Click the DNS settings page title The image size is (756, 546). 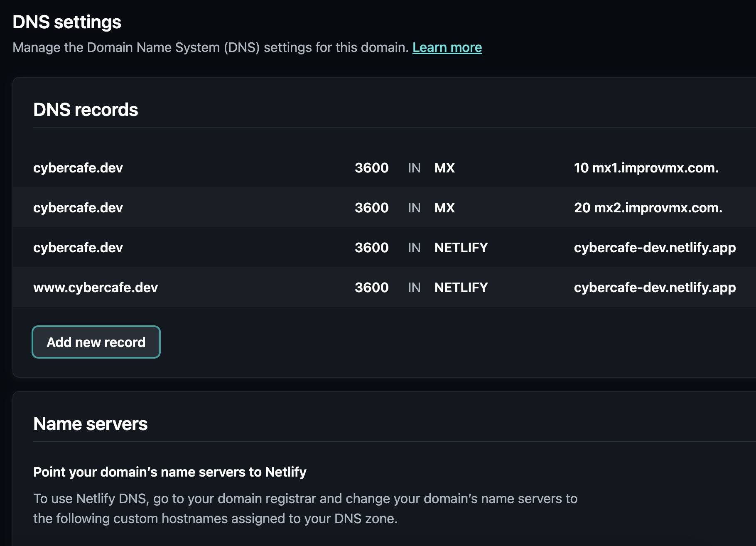[67, 22]
